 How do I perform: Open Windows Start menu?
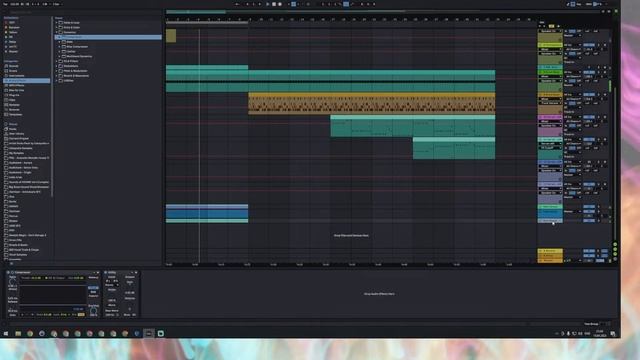[6, 333]
